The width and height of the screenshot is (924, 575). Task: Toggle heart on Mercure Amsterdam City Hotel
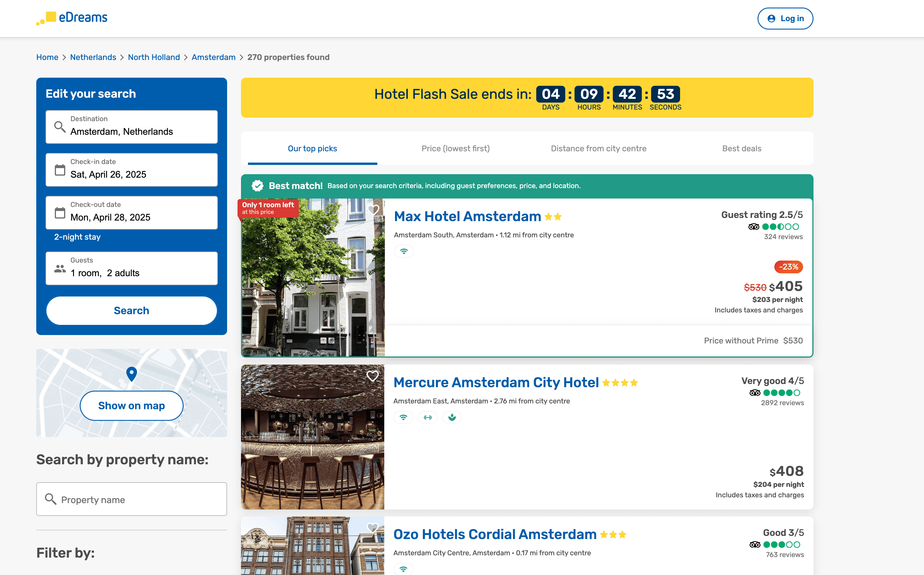tap(373, 376)
